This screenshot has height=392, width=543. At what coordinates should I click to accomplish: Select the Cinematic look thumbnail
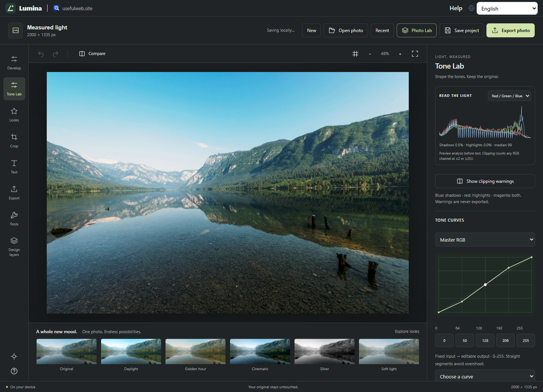tap(260, 355)
